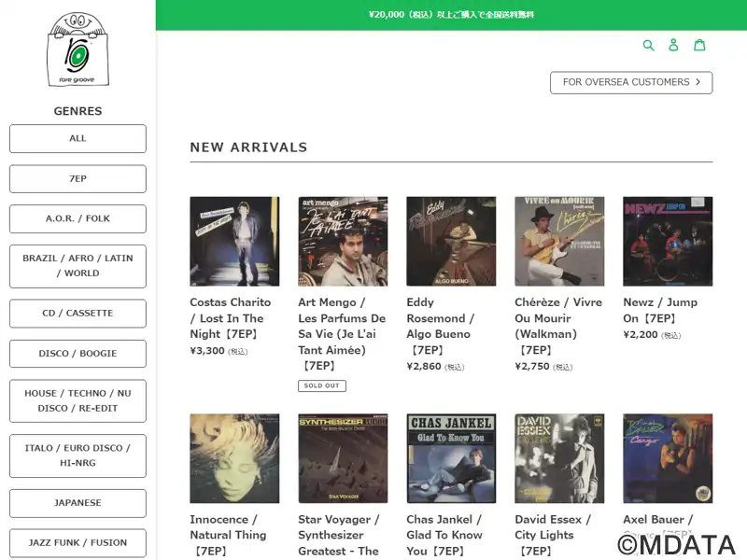
Task: Open Star Voyager Synthesizer cover image
Action: [x=343, y=458]
